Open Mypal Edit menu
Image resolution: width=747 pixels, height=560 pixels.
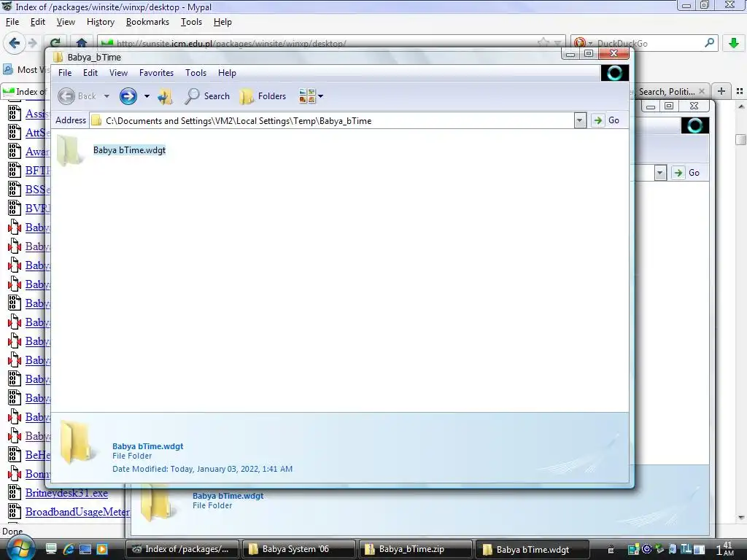(38, 22)
